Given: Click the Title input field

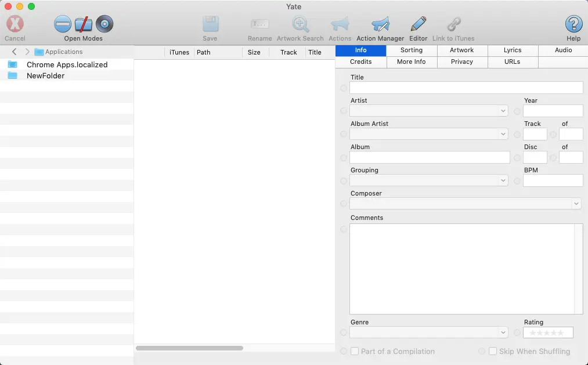Looking at the screenshot, I should [466, 88].
